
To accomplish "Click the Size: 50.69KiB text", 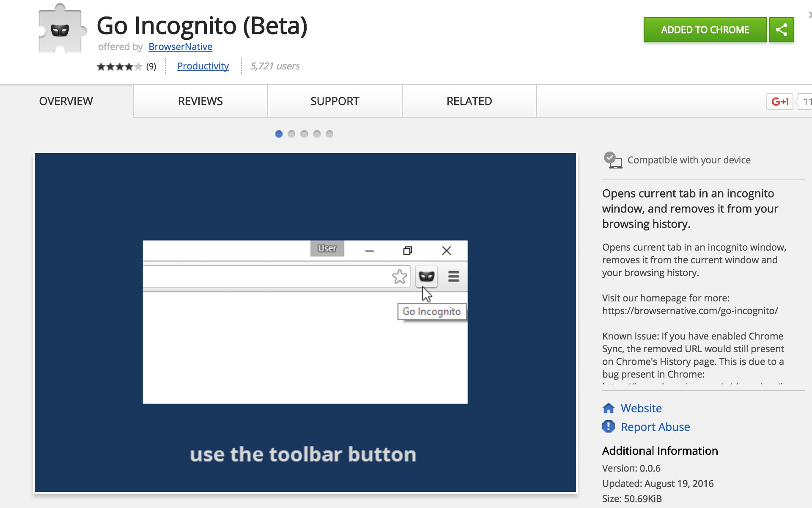I will [x=632, y=499].
